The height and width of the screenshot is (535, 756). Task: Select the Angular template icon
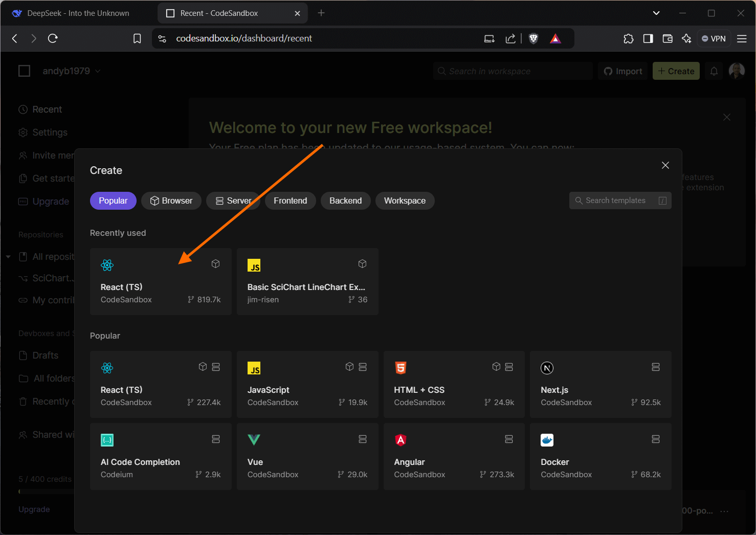tap(401, 440)
